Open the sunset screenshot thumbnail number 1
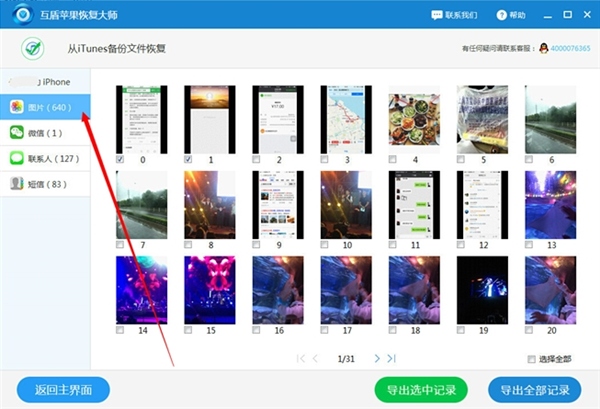This screenshot has height=409, width=600. coord(210,119)
